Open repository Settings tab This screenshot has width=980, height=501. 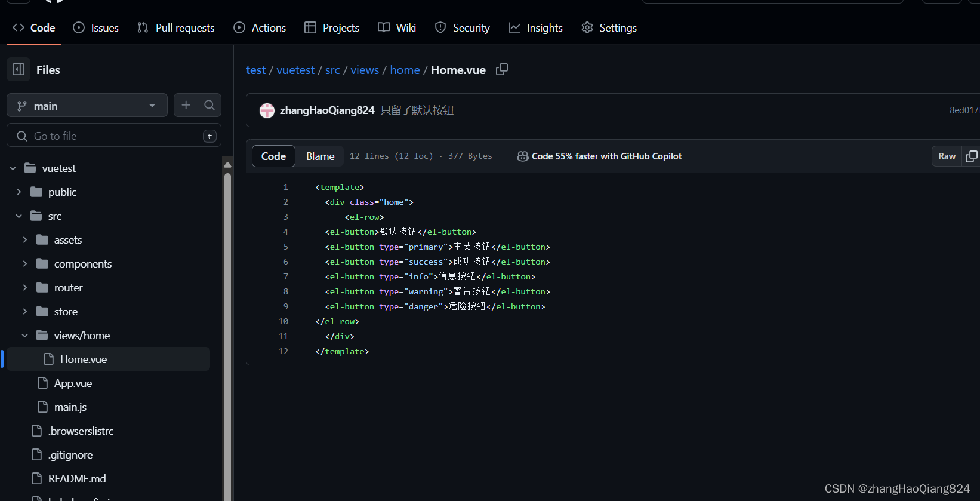[x=609, y=28]
